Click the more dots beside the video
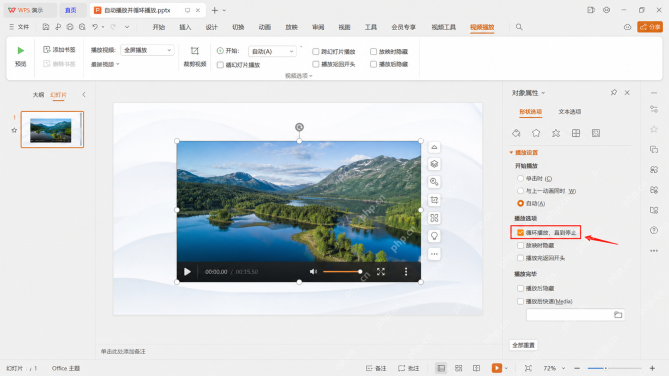Viewport: 669px width, 376px height. (x=434, y=254)
